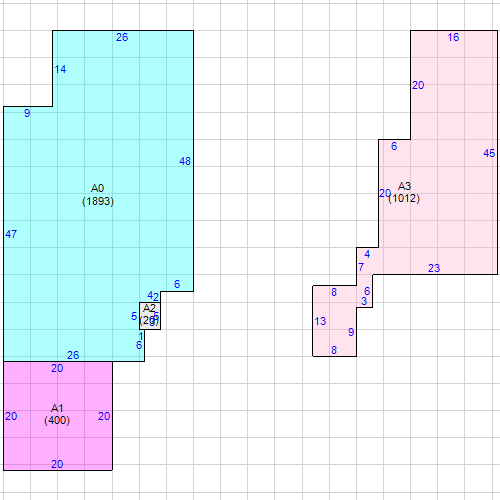
Task: Click the 9 dimension near A0's notch
Action: (27, 113)
